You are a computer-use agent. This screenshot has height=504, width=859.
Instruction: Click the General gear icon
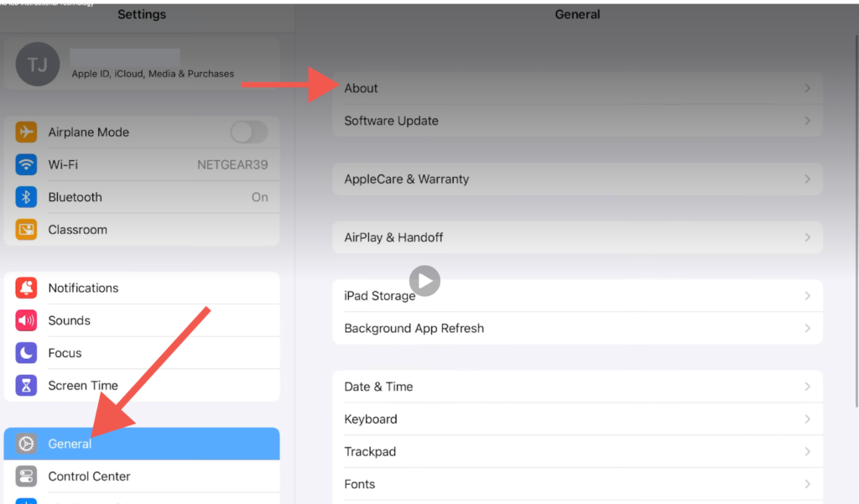pos(26,444)
